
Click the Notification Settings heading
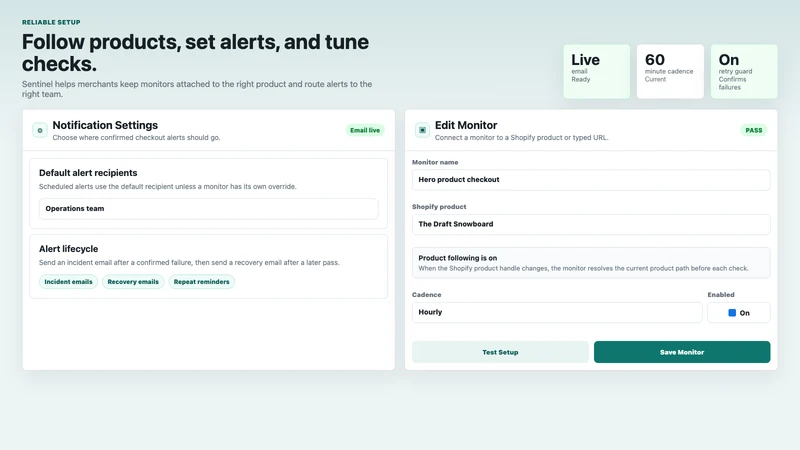105,125
